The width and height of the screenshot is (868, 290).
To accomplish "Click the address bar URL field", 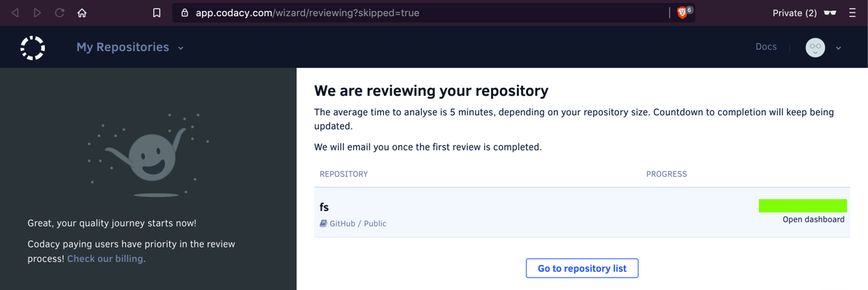I will pos(420,13).
